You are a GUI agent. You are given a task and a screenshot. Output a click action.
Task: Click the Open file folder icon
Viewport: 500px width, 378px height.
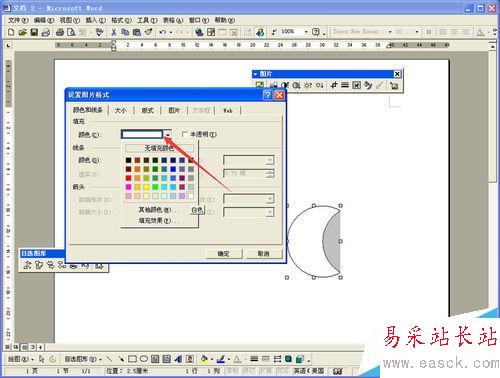[x=22, y=32]
